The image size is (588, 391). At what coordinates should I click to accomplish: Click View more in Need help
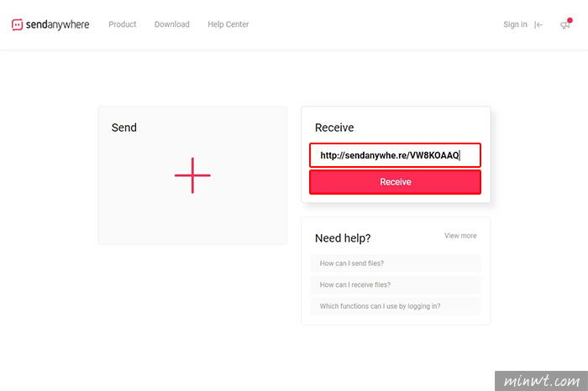tap(460, 236)
